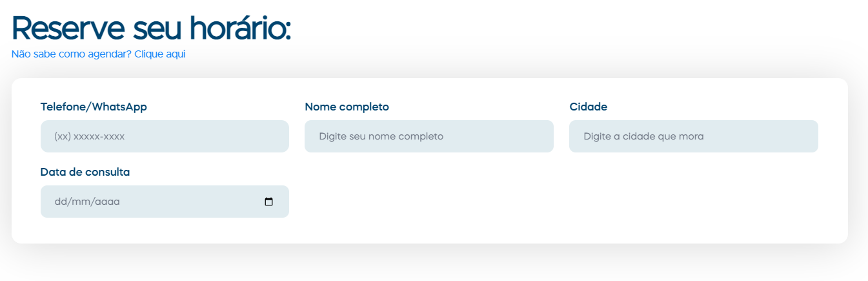Select the 'mm' month segment of date
This screenshot has height=281, width=868.
coord(81,202)
